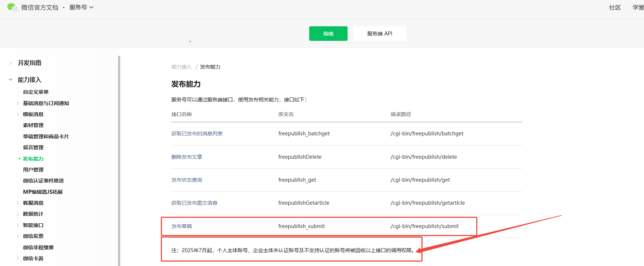Click the 接口名称 column header

[x=182, y=114]
